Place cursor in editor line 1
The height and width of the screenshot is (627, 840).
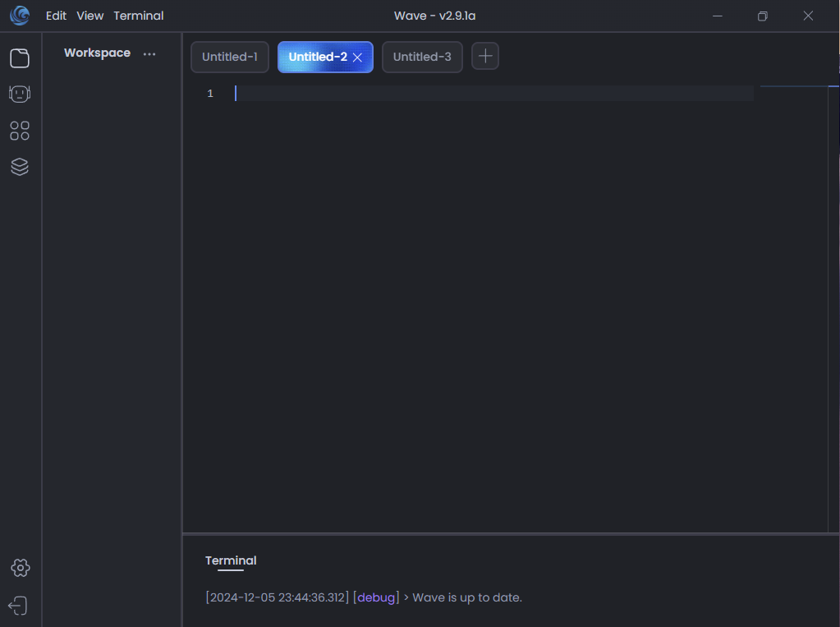coord(493,94)
